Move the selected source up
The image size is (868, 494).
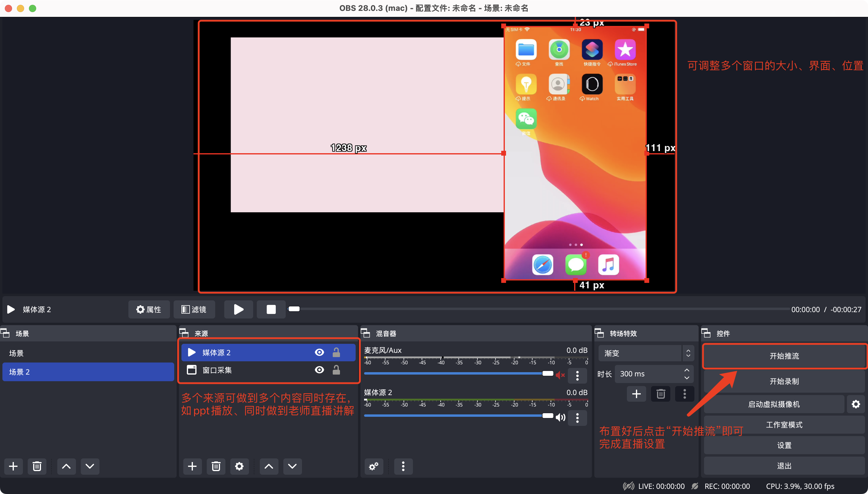[x=269, y=466]
